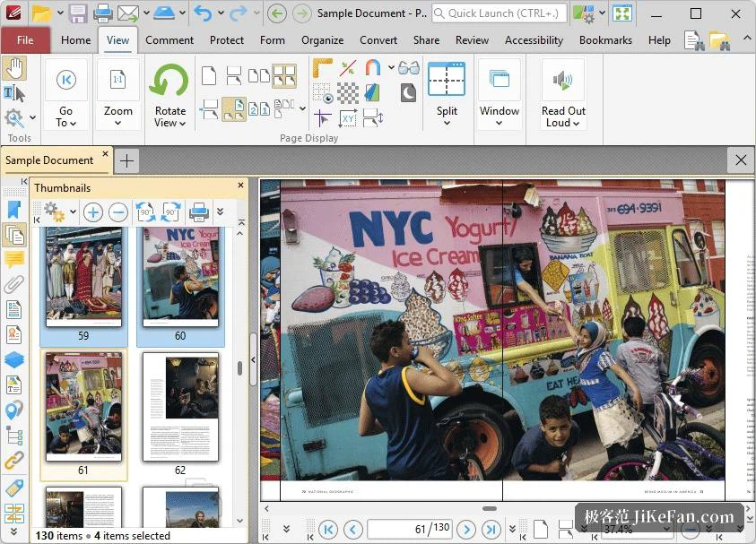The width and height of the screenshot is (756, 544).
Task: Toggle rulers display
Action: tap(322, 68)
